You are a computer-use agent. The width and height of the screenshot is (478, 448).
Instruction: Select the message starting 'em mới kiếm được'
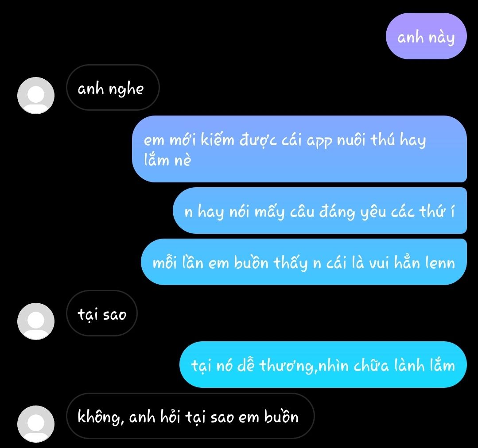coord(299,149)
